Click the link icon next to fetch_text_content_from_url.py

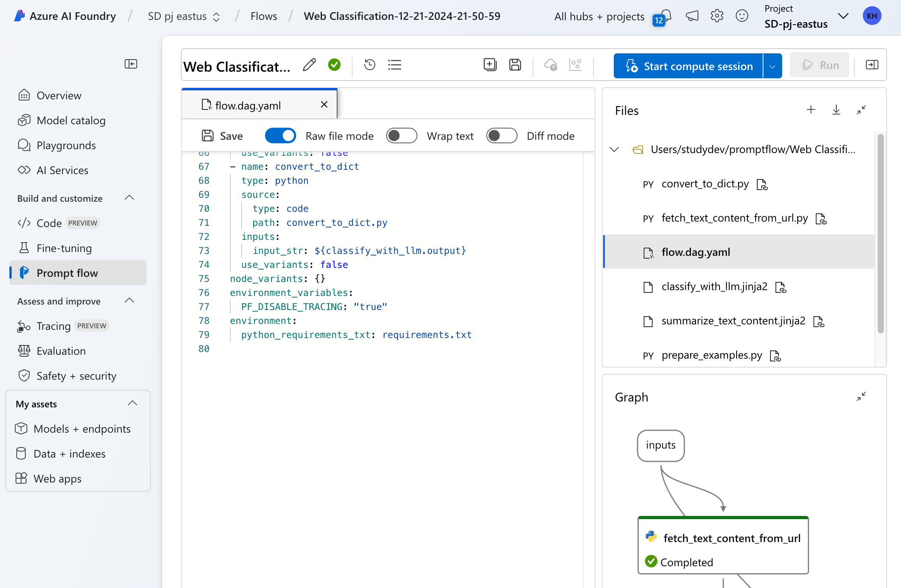point(821,218)
